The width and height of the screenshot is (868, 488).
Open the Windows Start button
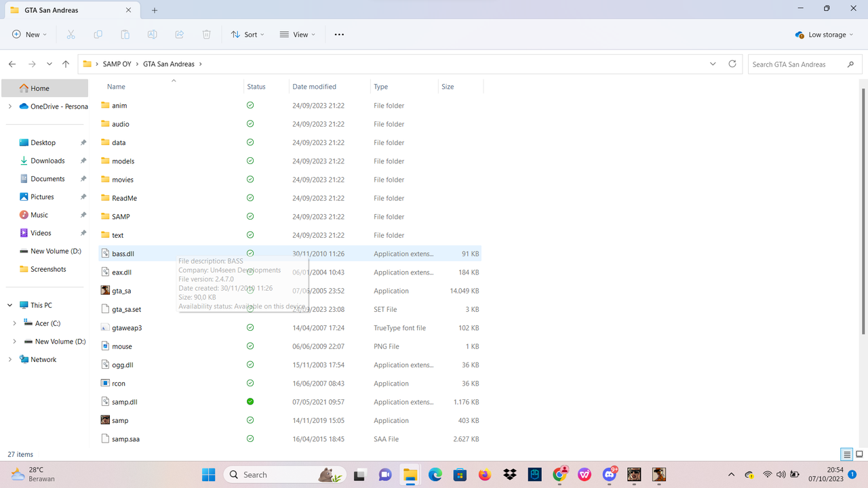click(x=208, y=474)
